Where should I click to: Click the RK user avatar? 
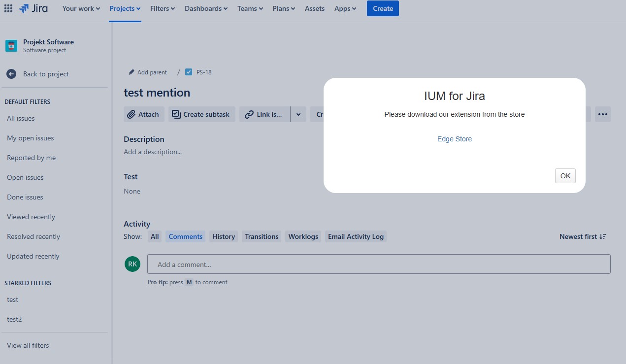[132, 264]
